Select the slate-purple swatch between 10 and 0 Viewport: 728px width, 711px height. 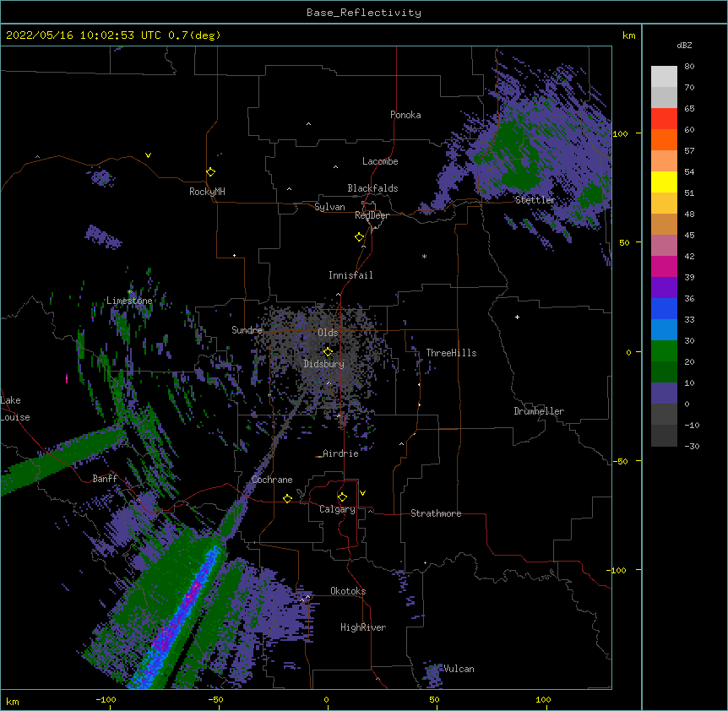(x=664, y=393)
